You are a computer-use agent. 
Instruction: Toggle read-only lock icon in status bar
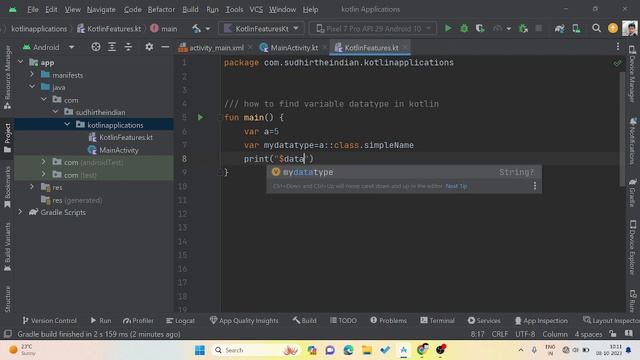click(613, 333)
